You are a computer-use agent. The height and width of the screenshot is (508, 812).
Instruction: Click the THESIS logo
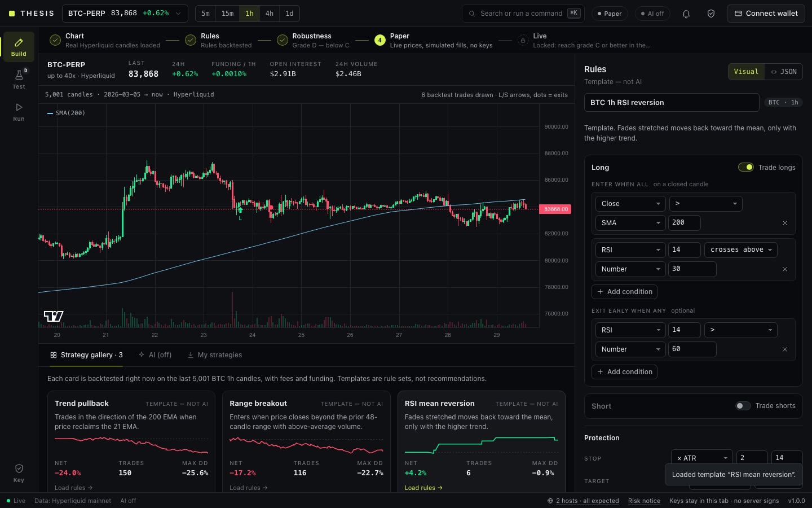[x=32, y=14]
